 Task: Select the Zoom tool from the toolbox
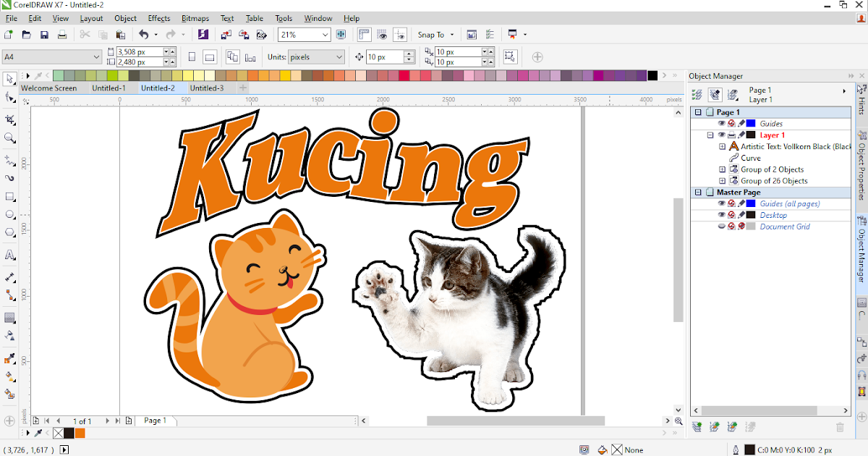coord(9,138)
